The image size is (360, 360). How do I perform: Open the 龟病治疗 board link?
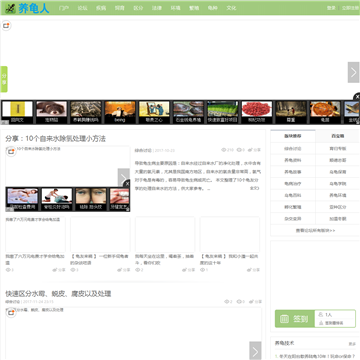point(293,184)
